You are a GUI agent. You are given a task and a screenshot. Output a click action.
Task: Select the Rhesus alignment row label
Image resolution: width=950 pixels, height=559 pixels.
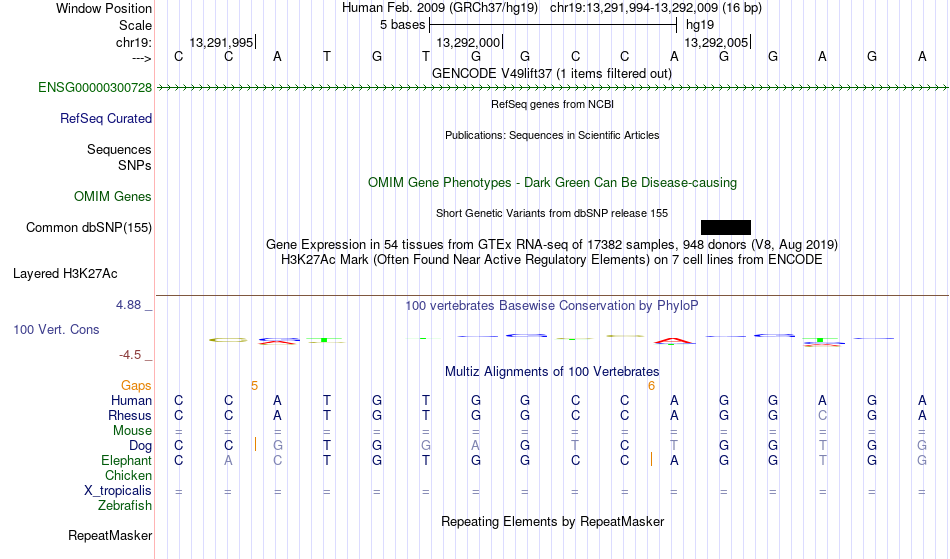[130, 416]
